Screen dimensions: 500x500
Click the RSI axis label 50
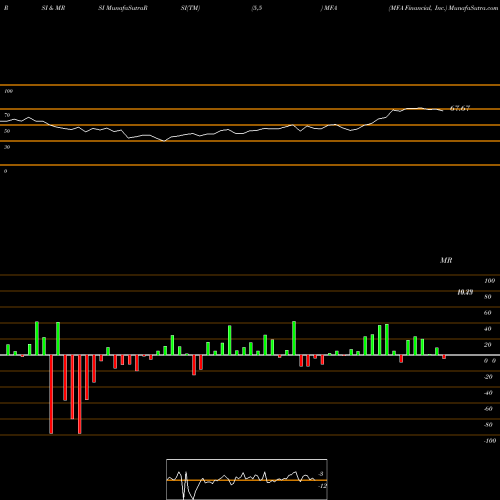7,131
